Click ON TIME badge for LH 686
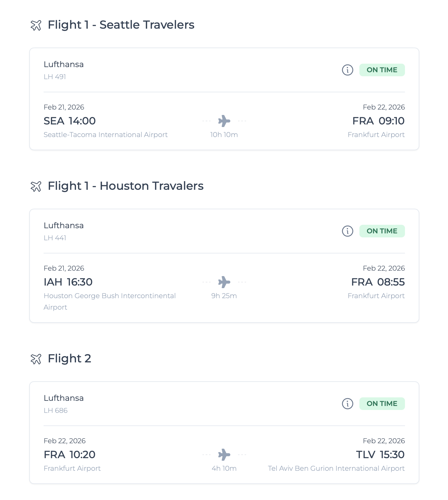 (382, 404)
